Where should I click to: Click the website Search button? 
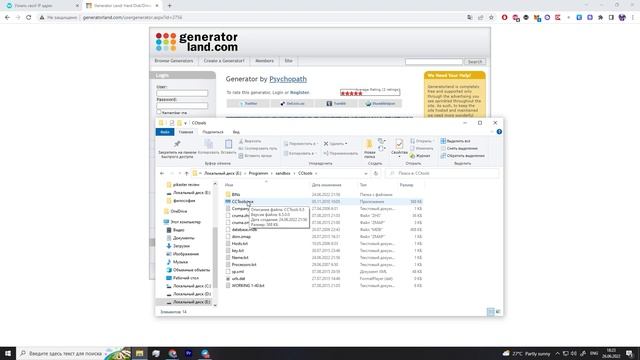(475, 62)
